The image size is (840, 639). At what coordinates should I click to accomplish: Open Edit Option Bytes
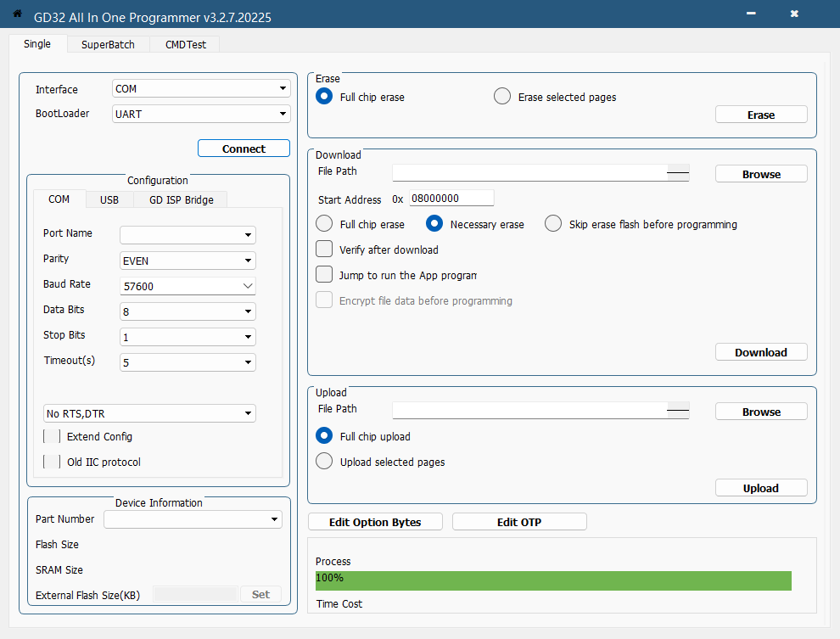pos(375,522)
